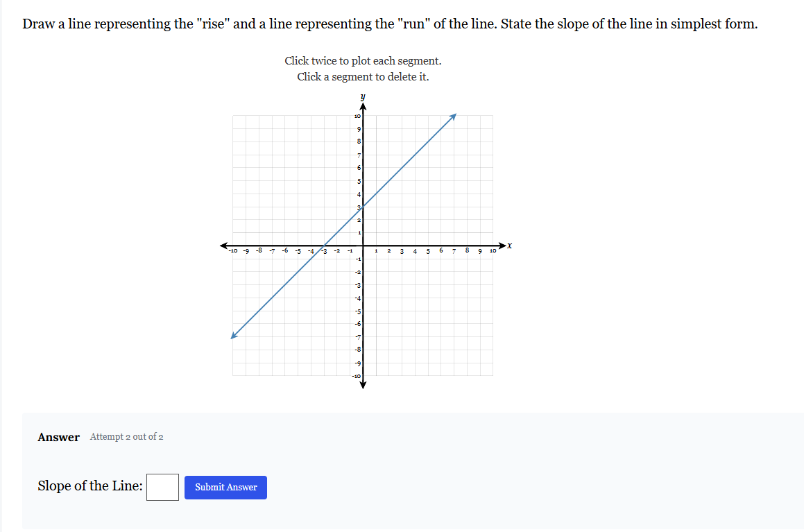The image size is (804, 532).
Task: Click the Attempt 2 out of 2 text
Action: 126,437
